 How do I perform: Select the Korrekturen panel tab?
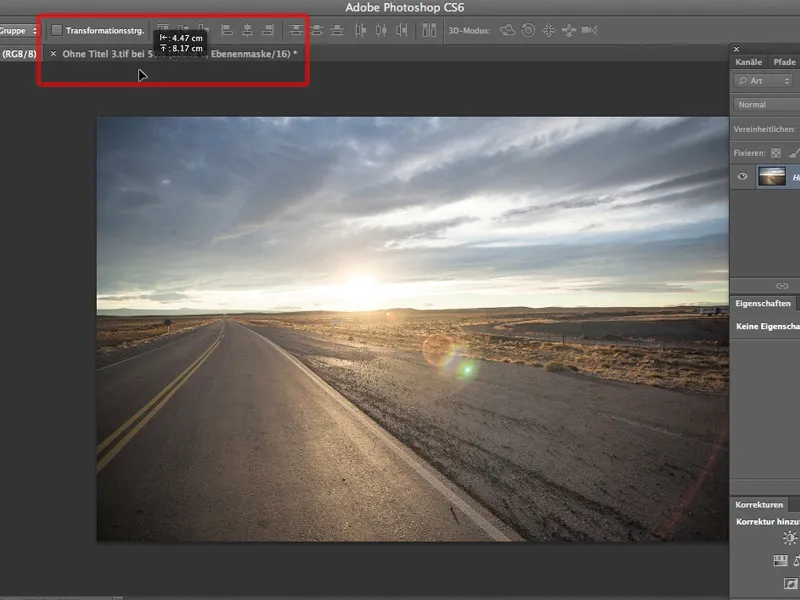(759, 505)
